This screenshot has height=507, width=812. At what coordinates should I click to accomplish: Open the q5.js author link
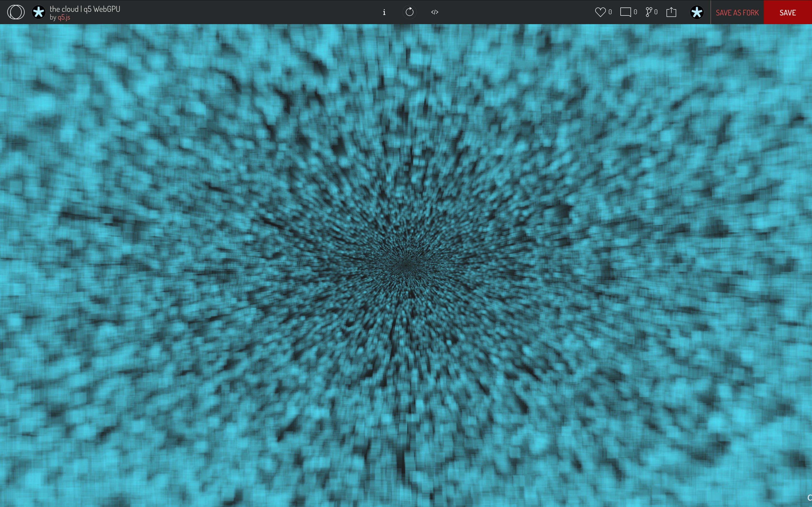click(64, 17)
